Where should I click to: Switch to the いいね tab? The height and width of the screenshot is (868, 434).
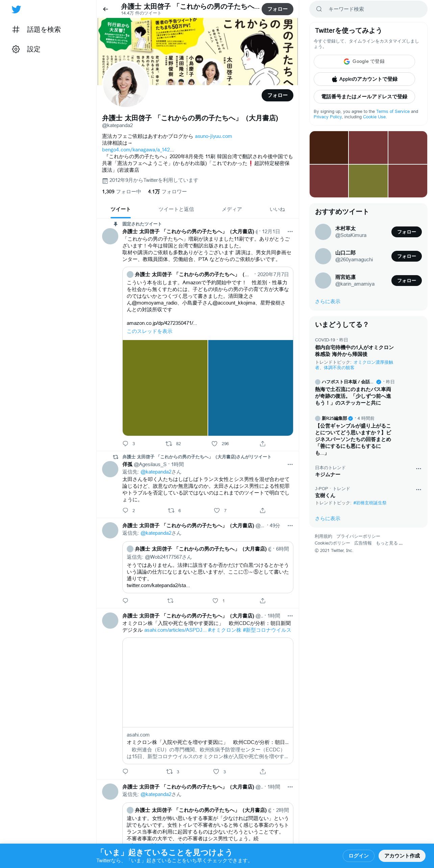click(277, 209)
